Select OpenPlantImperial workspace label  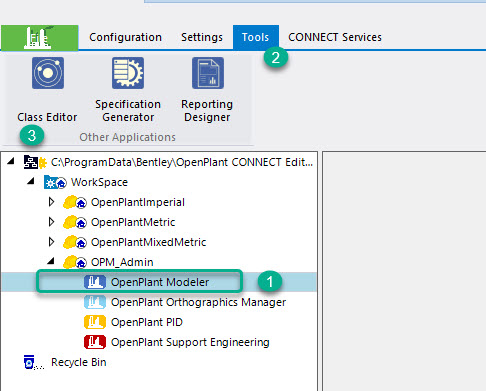(138, 202)
